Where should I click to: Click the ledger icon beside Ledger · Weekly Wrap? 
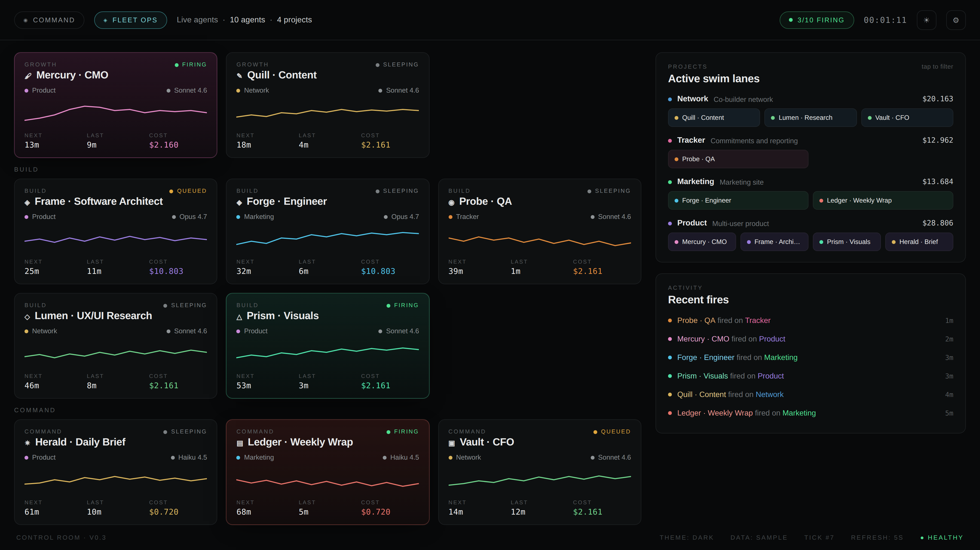click(x=240, y=443)
